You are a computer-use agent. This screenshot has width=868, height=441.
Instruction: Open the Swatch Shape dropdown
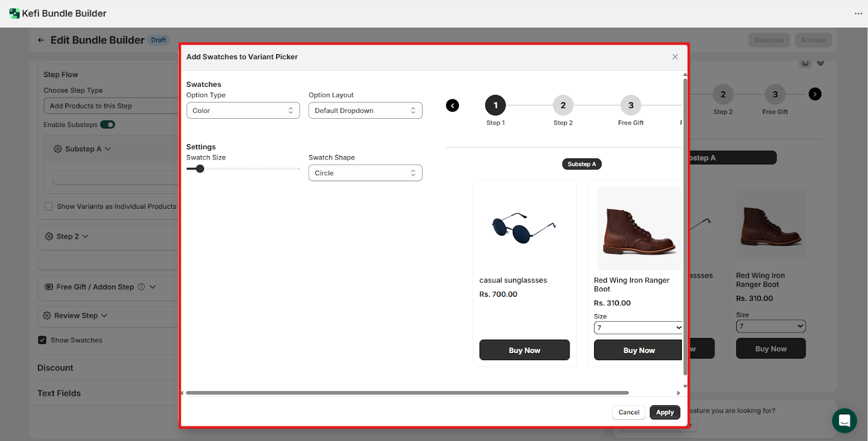click(365, 173)
